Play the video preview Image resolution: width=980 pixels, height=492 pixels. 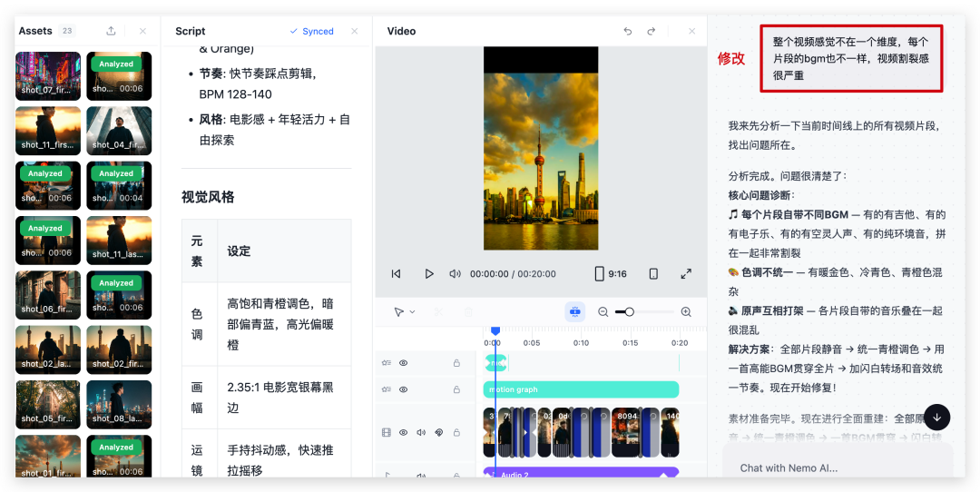(x=428, y=274)
